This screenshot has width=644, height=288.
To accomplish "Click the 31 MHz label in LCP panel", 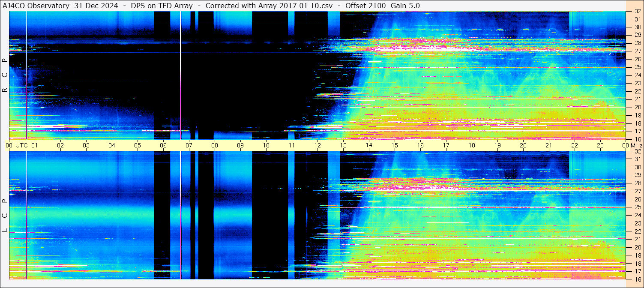I will tap(637, 159).
